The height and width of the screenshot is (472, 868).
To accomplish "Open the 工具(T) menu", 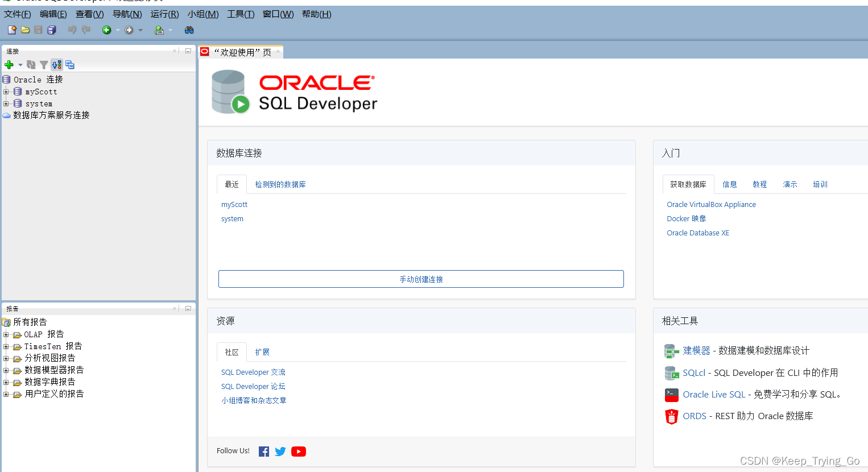I will (241, 14).
